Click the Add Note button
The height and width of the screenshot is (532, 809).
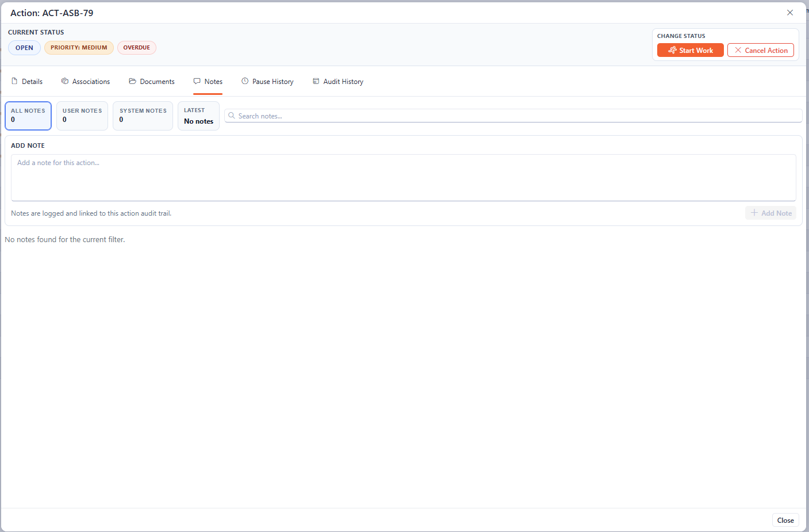(770, 213)
